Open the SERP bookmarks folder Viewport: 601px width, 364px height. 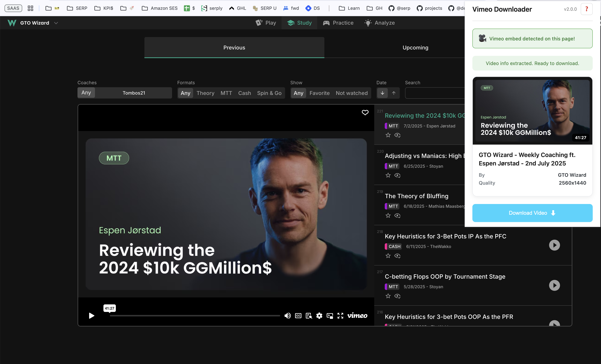[77, 8]
